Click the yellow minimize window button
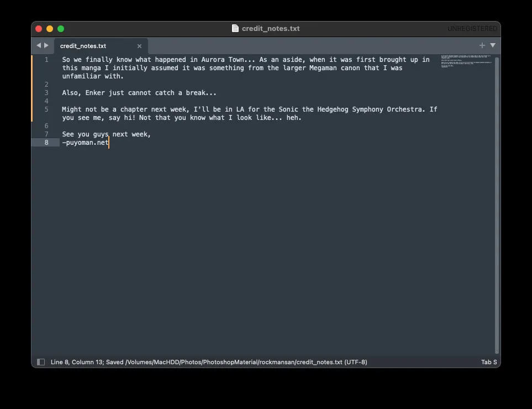 click(x=50, y=29)
